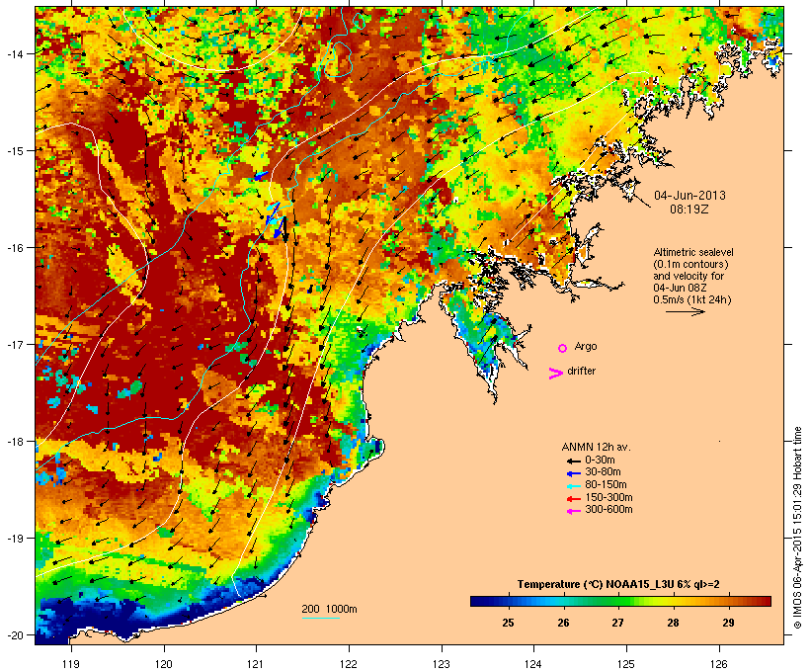This screenshot has height=672, width=810.
Task: Click the latitude axis label -18
Action: tap(14, 442)
